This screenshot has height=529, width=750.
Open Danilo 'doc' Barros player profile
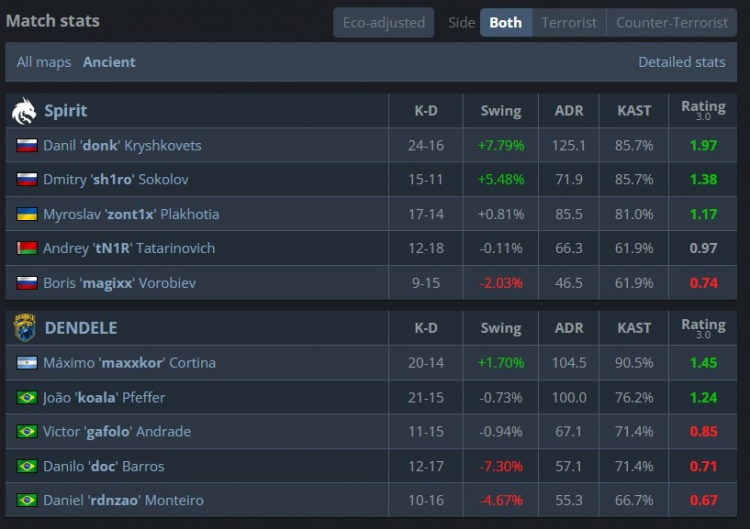[104, 466]
